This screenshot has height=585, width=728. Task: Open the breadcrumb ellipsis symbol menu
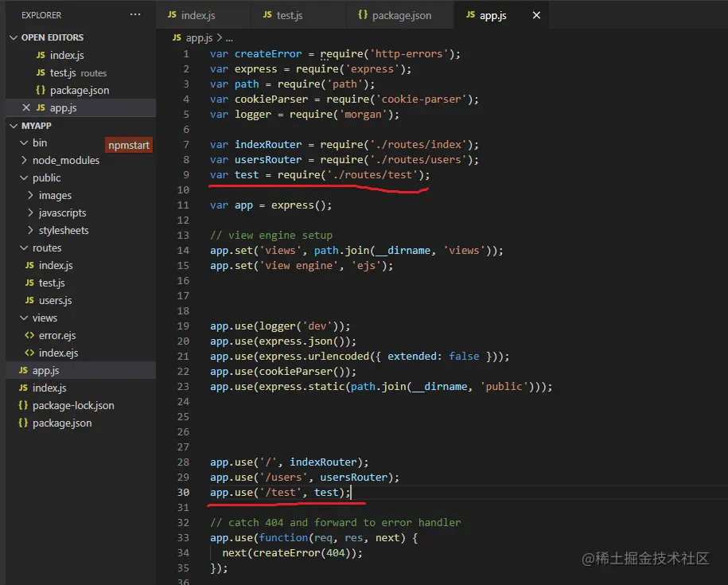pyautogui.click(x=229, y=38)
